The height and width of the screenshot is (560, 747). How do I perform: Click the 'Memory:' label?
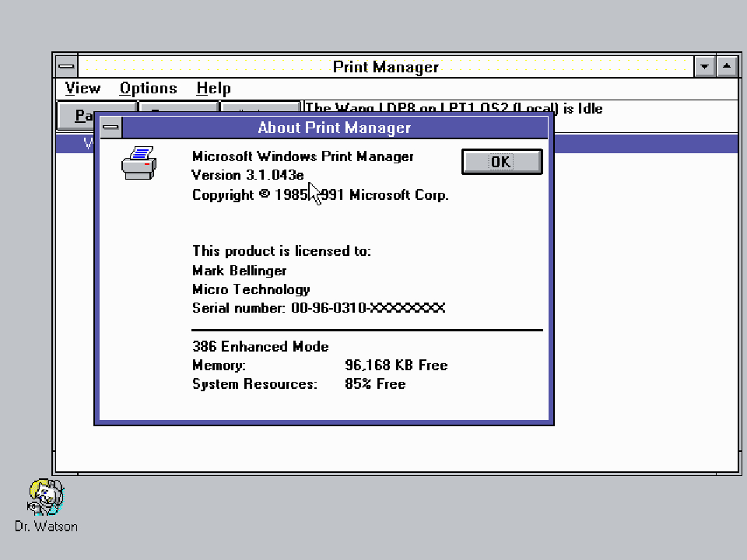219,366
